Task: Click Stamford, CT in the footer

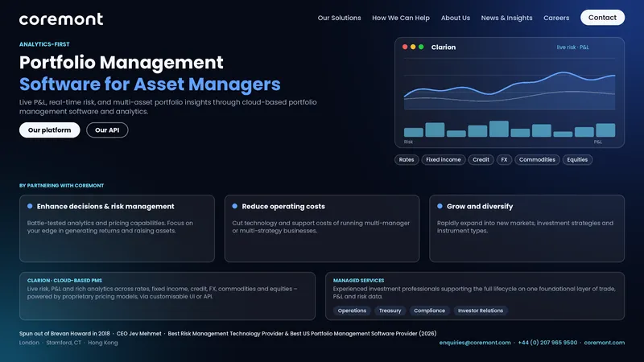Action: click(64, 343)
